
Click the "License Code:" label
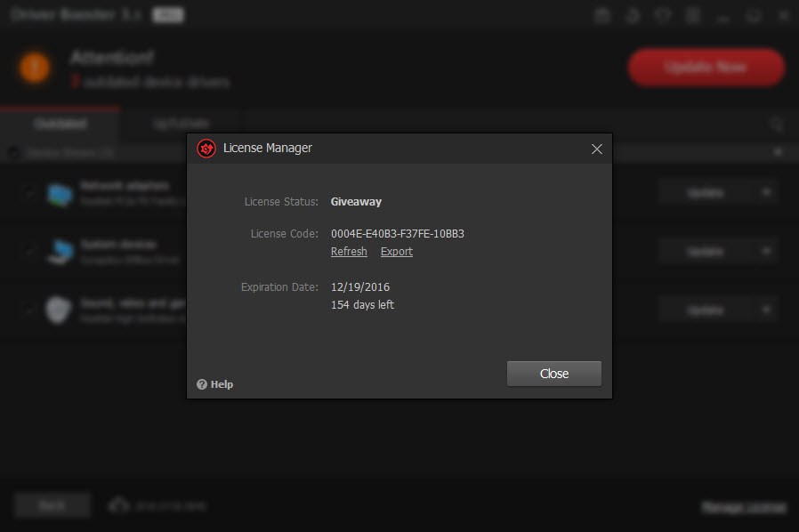285,234
